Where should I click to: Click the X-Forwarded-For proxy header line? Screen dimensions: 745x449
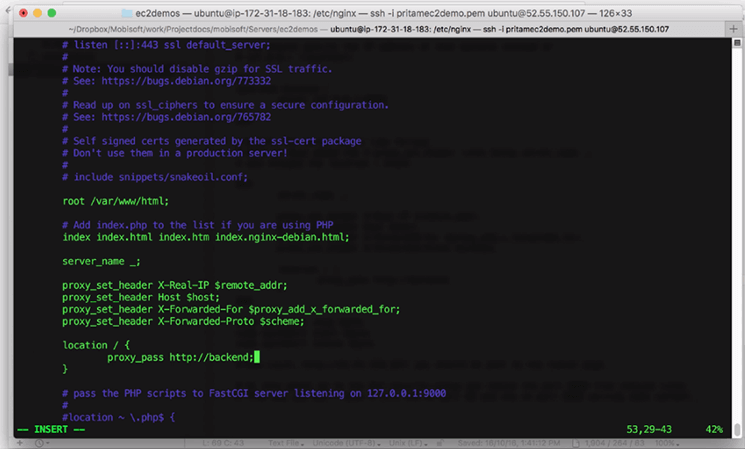pos(231,309)
